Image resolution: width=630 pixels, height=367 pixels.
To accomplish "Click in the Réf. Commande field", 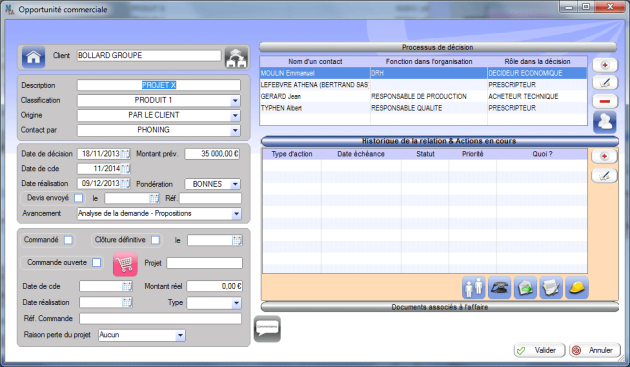I will 160,319.
